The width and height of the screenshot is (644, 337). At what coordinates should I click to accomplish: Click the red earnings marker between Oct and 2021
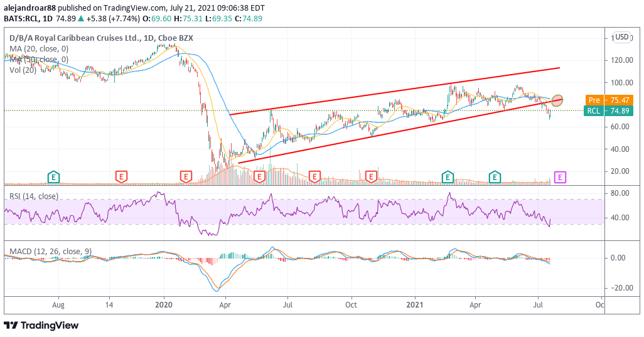tap(371, 178)
